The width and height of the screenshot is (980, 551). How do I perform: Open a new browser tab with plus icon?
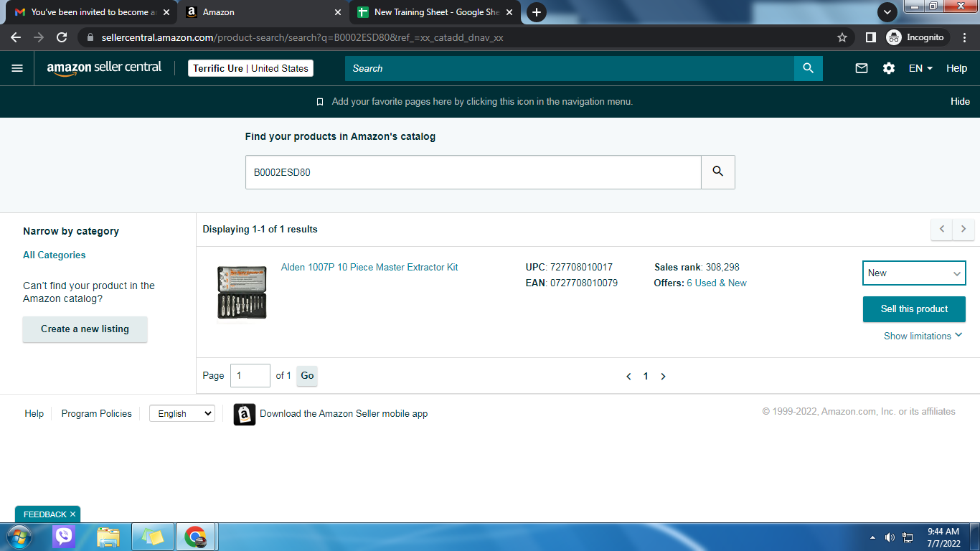(x=536, y=12)
